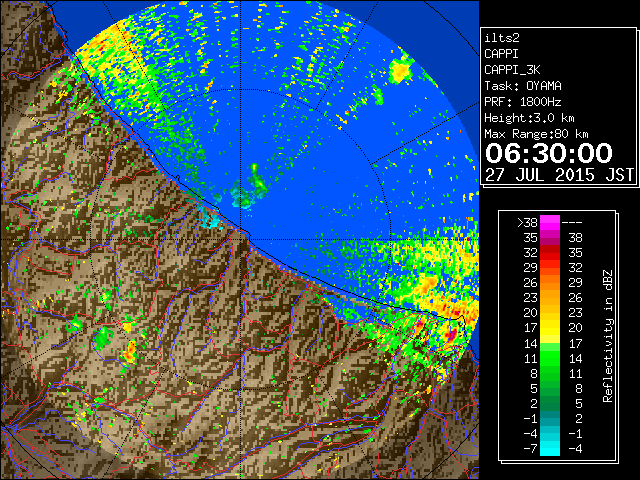Select the 'CAPPI' text line
This screenshot has width=640, height=480.
point(501,54)
